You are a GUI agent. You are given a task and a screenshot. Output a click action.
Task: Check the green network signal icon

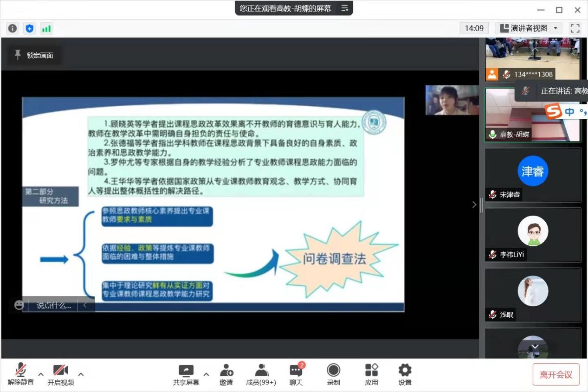tap(46, 28)
